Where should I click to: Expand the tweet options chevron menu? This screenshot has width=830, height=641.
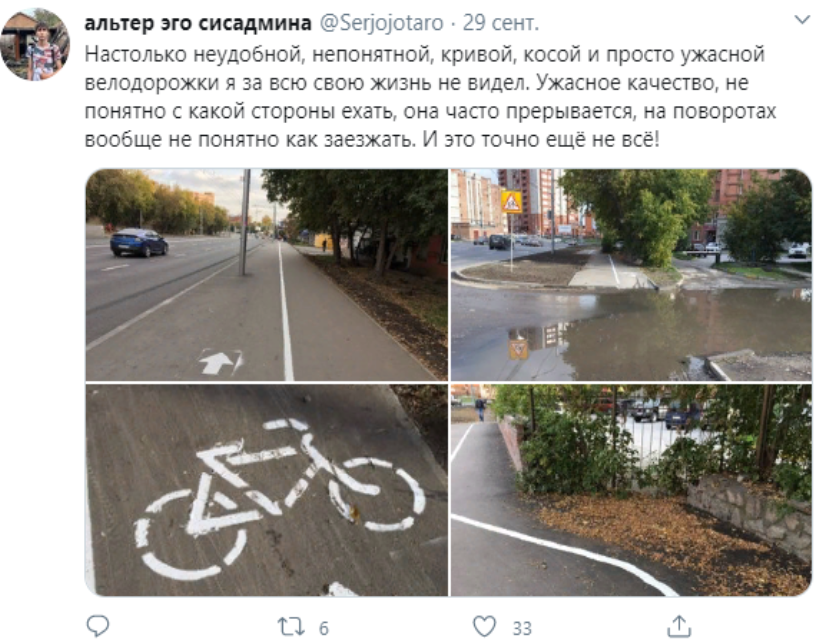coord(802,21)
